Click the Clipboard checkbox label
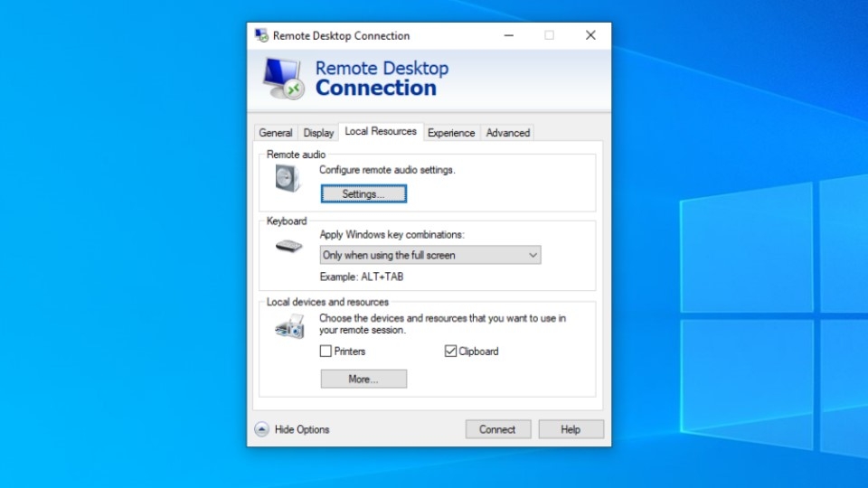Image resolution: width=868 pixels, height=488 pixels. pyautogui.click(x=479, y=352)
